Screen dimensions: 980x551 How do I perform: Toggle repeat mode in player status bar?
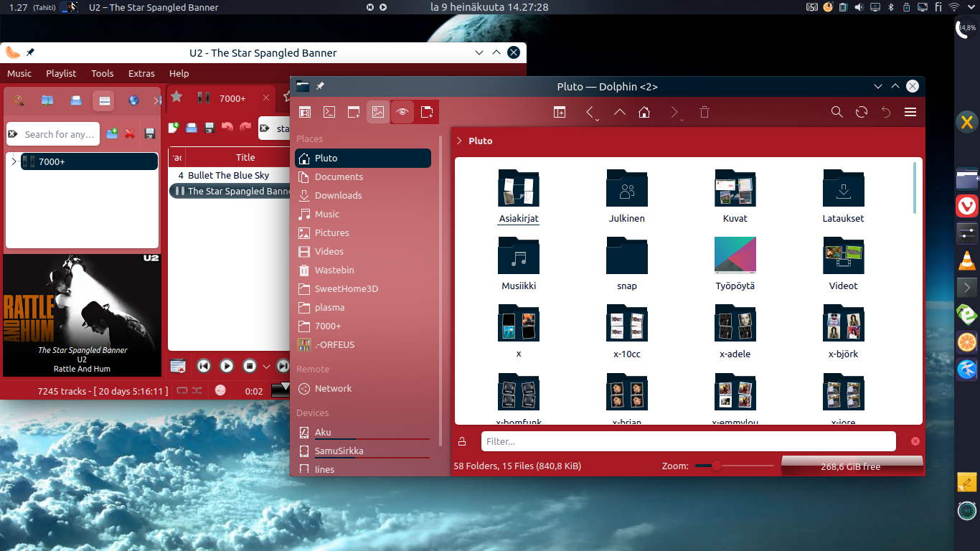tap(182, 390)
